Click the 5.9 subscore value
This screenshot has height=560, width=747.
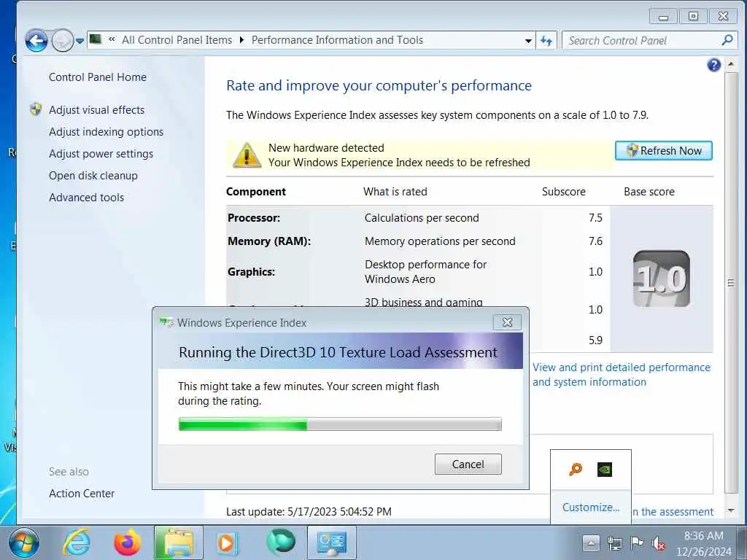(595, 341)
